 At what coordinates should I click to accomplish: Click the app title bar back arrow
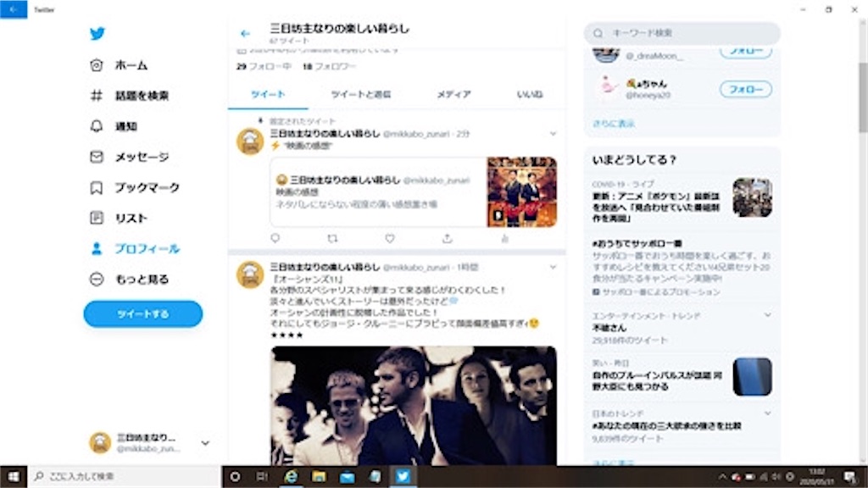pyautogui.click(x=14, y=9)
